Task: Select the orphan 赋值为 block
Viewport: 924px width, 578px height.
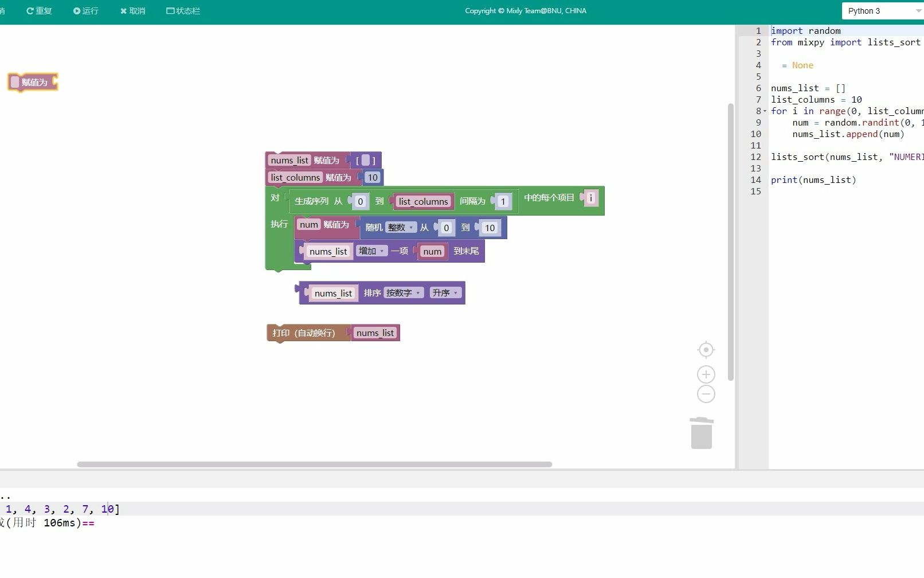Action: [33, 82]
